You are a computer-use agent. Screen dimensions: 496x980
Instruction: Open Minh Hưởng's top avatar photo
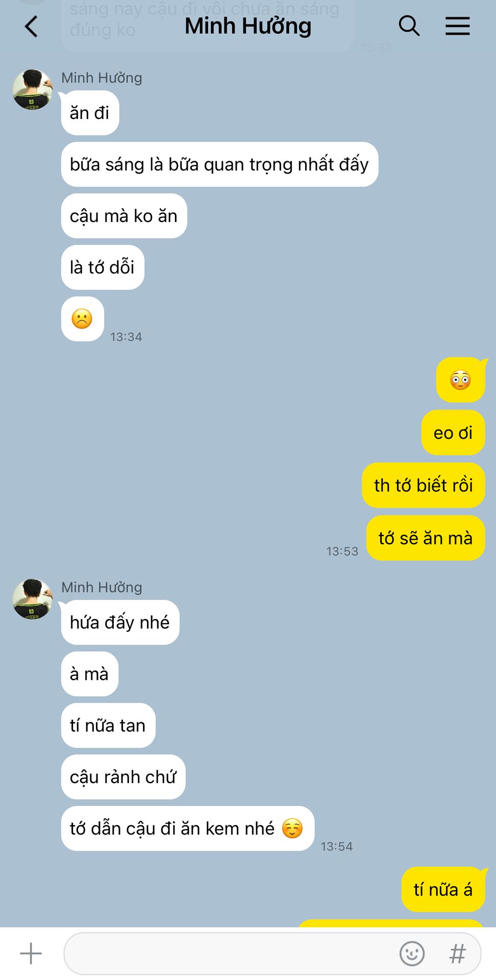click(x=33, y=89)
